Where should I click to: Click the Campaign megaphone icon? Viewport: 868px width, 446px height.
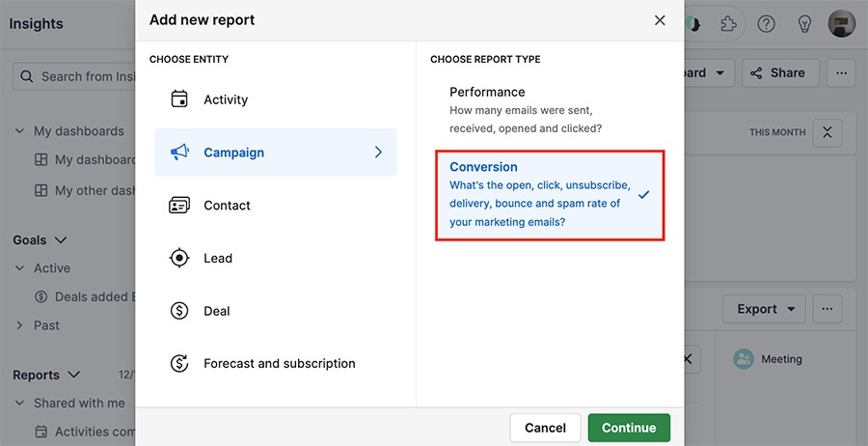point(179,153)
